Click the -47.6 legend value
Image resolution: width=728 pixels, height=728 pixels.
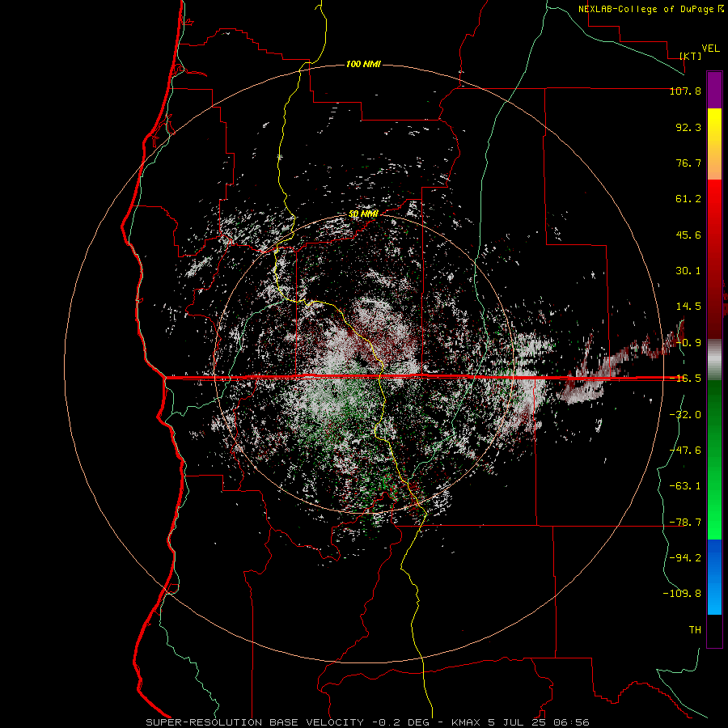pos(685,451)
